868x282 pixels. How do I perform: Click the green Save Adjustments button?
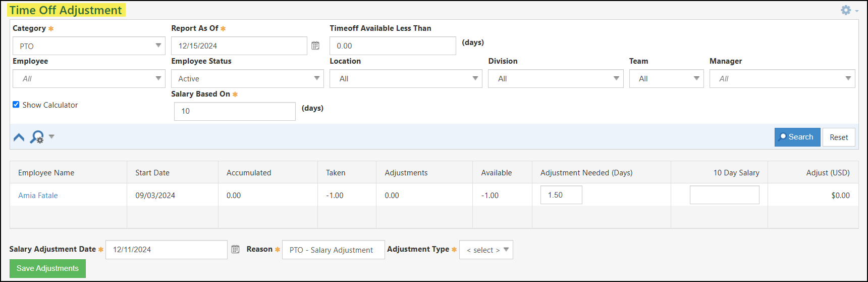tap(47, 268)
